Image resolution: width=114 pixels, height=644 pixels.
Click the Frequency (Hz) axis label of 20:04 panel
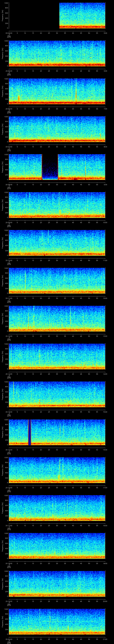pyautogui.click(x=3, y=16)
